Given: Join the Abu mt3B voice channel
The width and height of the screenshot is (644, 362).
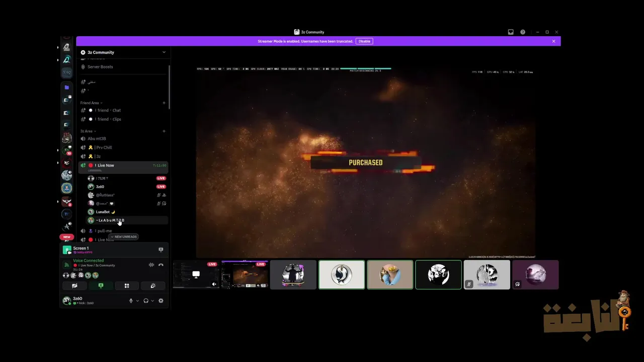Looking at the screenshot, I should [123, 139].
